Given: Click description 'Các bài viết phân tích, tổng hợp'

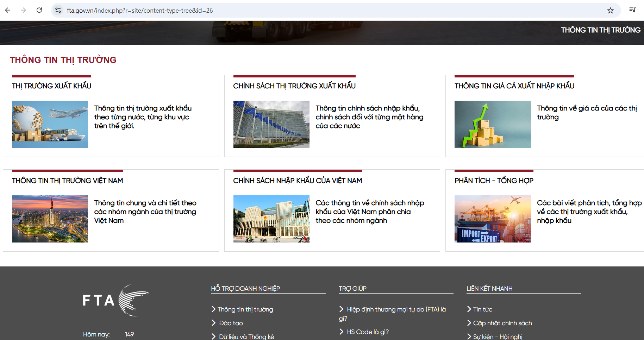Looking at the screenshot, I should (589, 212).
